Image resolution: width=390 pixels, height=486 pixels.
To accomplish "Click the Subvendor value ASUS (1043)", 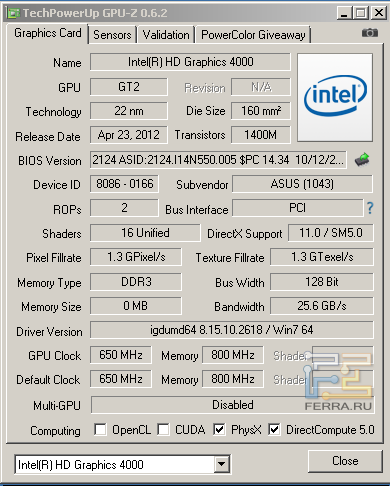I will [x=302, y=184].
